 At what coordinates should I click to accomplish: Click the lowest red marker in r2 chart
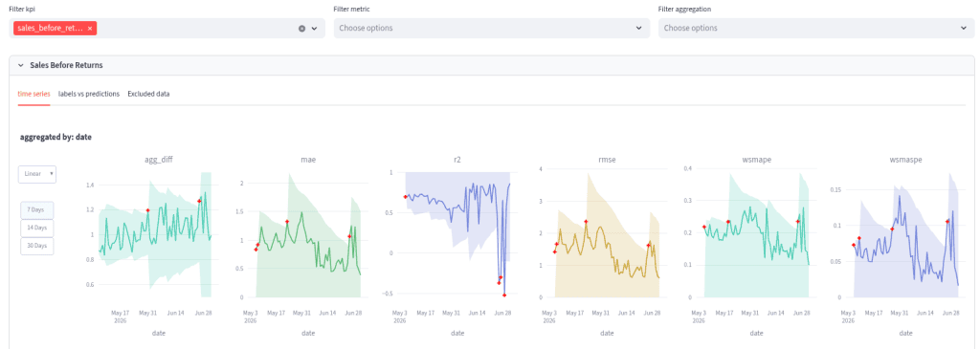(x=503, y=294)
